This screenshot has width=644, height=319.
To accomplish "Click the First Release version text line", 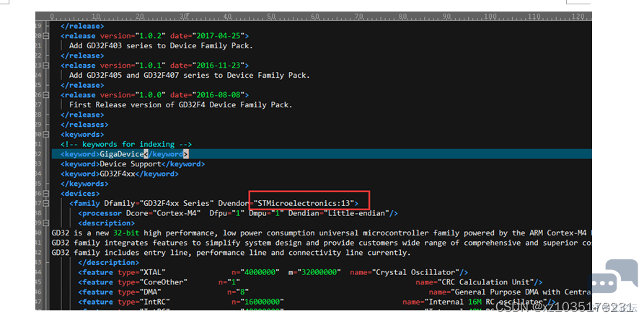I will pos(181,105).
